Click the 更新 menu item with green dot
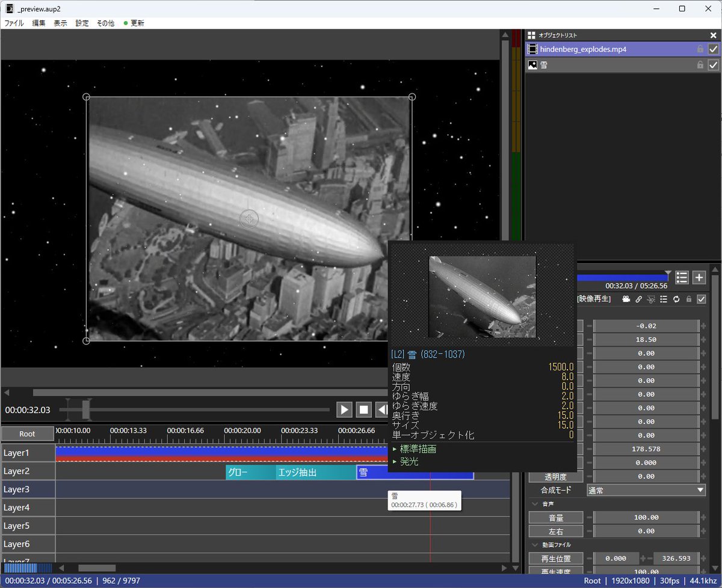722x588 pixels. click(x=134, y=23)
